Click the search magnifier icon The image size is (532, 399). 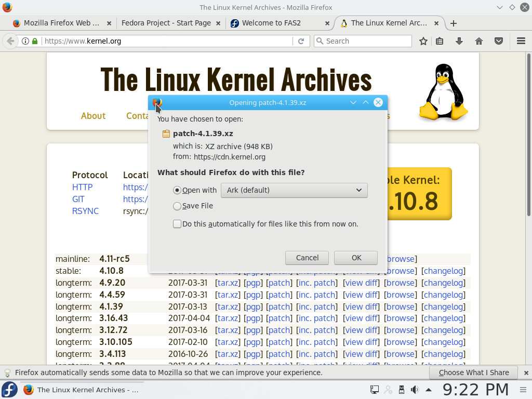320,41
